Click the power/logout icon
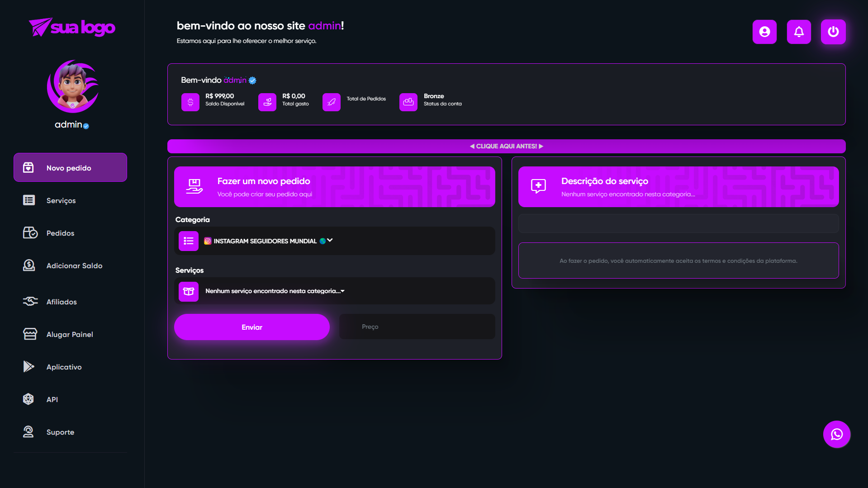 point(833,32)
